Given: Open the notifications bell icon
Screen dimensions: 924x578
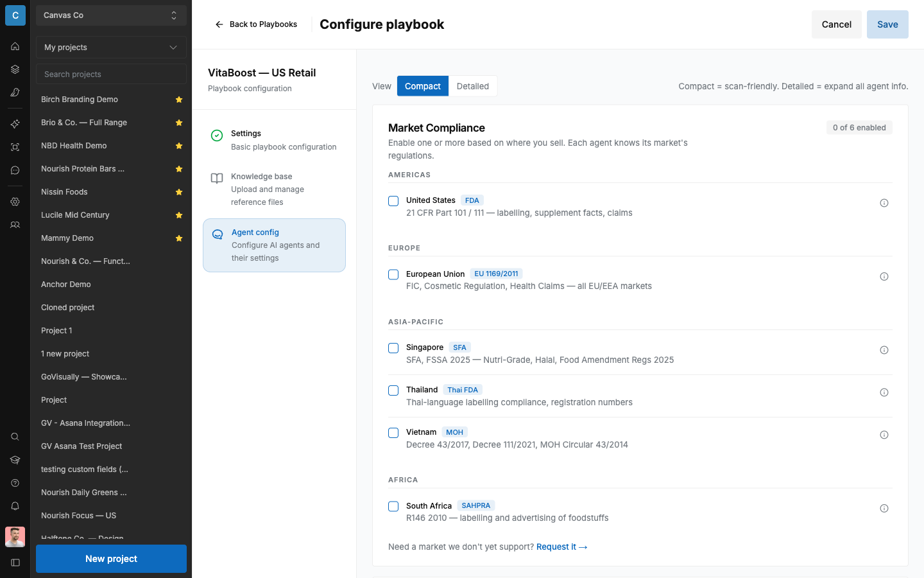Looking at the screenshot, I should click(x=15, y=506).
